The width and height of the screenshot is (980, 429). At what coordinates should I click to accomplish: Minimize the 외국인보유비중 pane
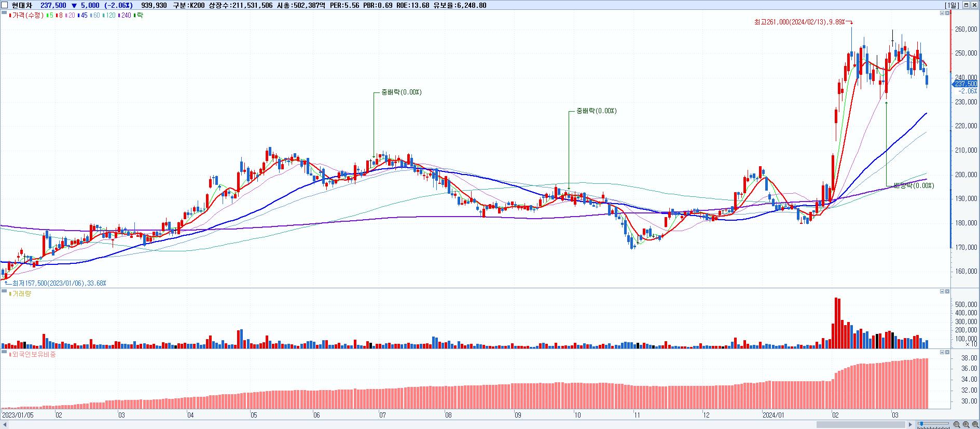coord(942,352)
